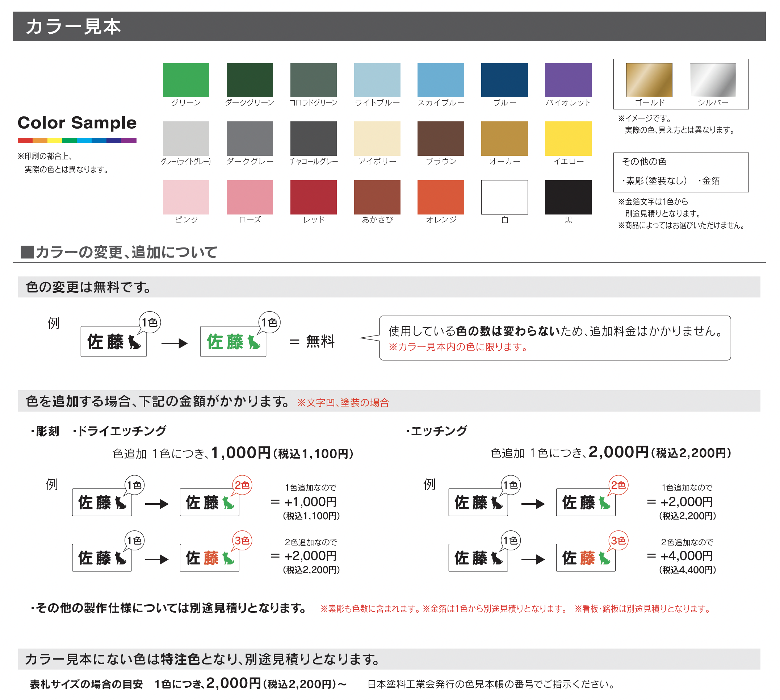Pick the 黒 black color swatch
780x700 pixels.
[568, 197]
